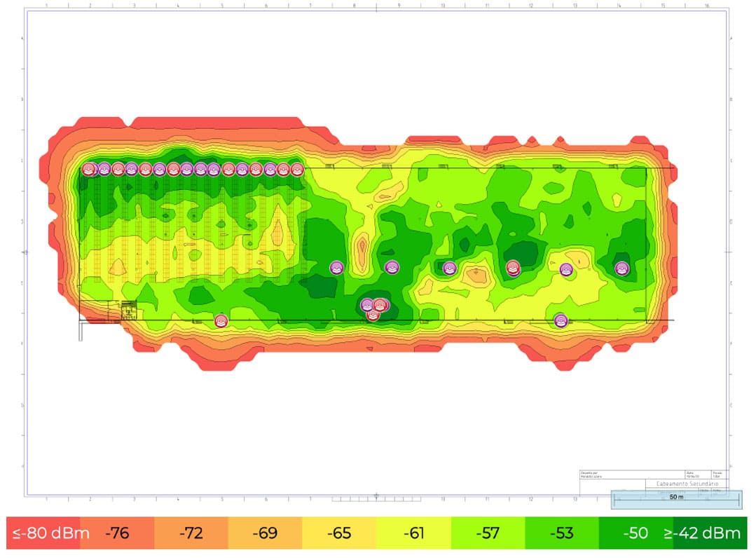Select the -76 legend color band
The image size is (756, 558).
point(117,533)
